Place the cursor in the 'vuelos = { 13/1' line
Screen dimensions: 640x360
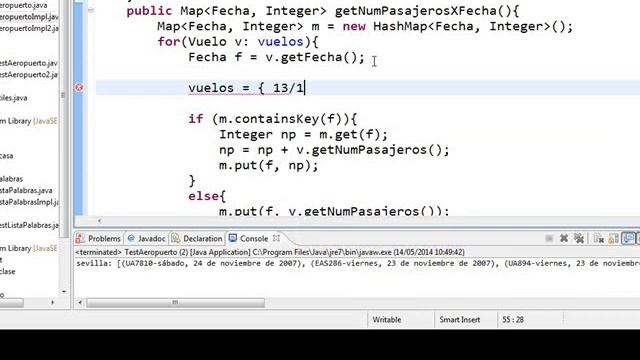coord(247,88)
